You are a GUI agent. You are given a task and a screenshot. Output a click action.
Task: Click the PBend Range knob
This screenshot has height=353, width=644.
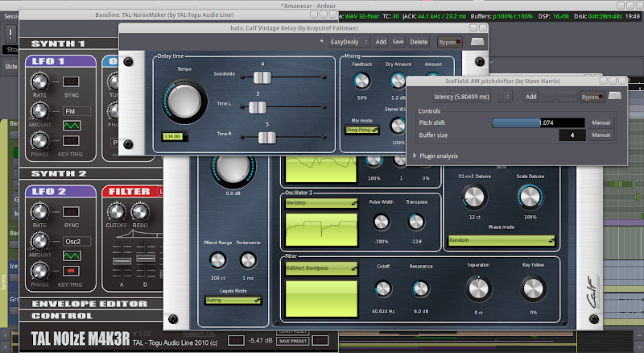tap(217, 260)
